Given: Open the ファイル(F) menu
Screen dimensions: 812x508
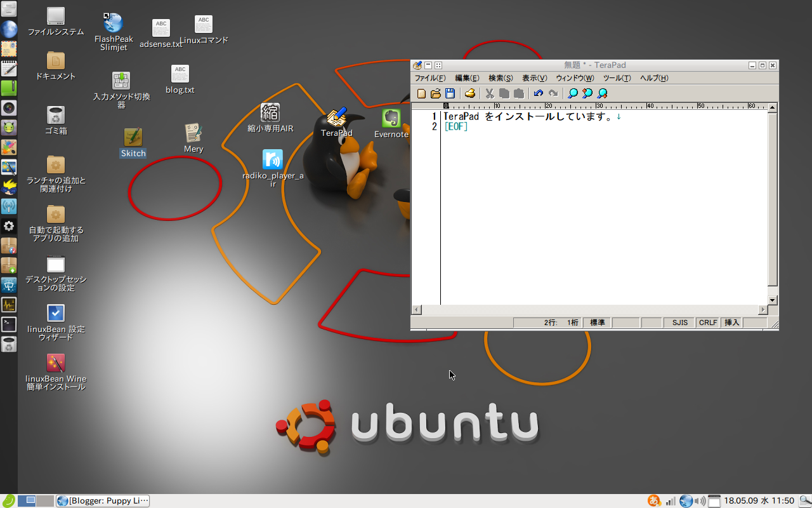Looking at the screenshot, I should click(x=429, y=77).
